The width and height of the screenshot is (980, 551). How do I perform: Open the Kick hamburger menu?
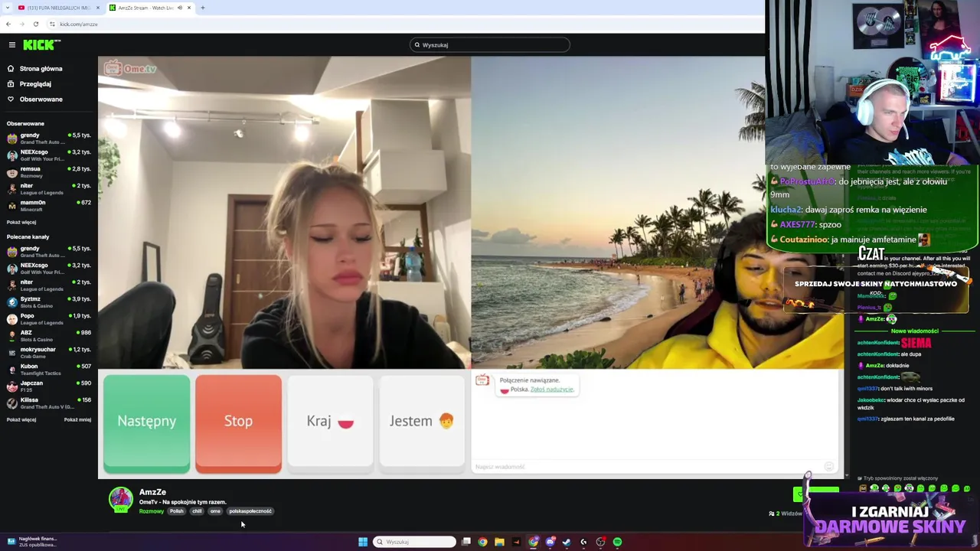(x=11, y=45)
